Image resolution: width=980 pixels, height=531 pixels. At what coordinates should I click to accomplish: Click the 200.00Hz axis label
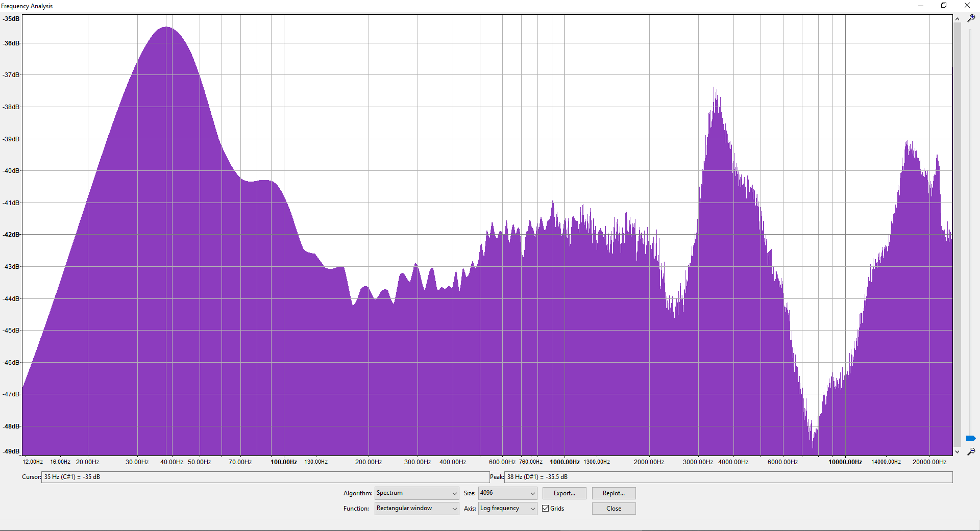(369, 462)
